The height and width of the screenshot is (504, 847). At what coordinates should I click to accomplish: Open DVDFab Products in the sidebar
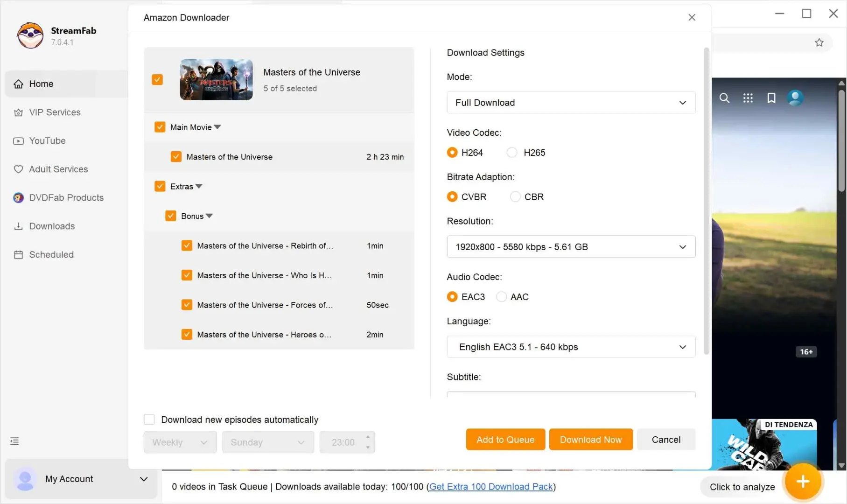point(66,198)
